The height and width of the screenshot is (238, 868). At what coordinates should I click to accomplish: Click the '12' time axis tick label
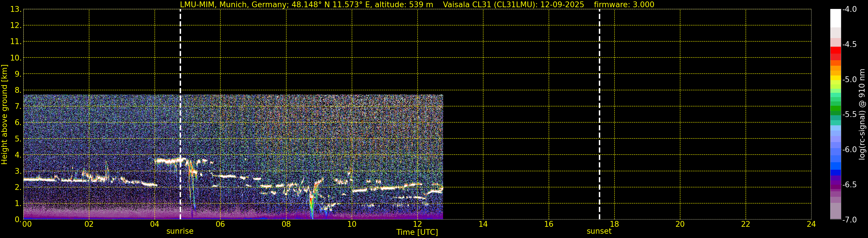coord(417,224)
